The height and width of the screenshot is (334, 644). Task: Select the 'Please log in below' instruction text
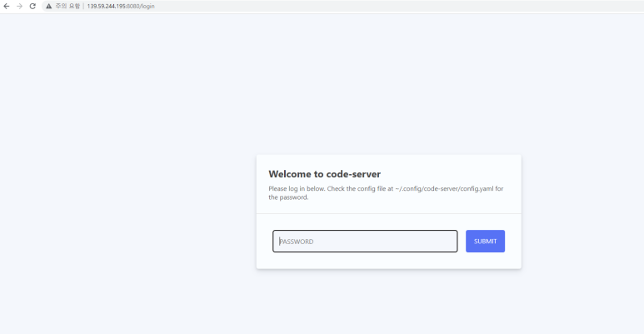(386, 192)
